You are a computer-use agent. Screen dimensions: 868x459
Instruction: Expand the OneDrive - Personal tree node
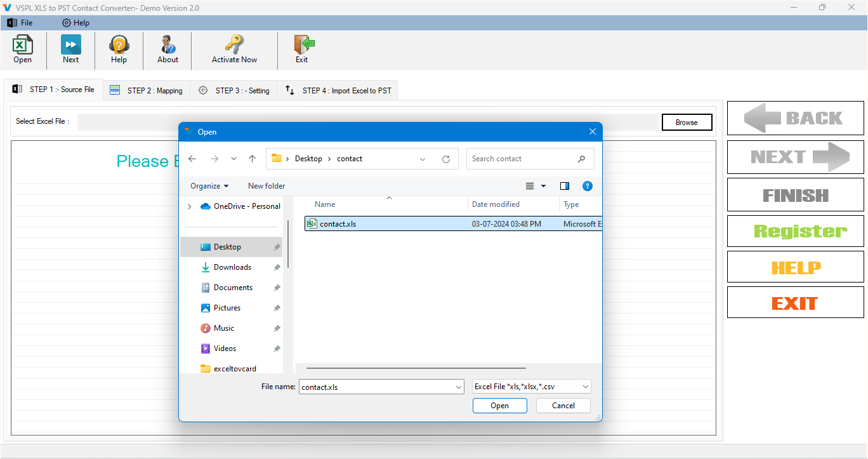tap(189, 206)
